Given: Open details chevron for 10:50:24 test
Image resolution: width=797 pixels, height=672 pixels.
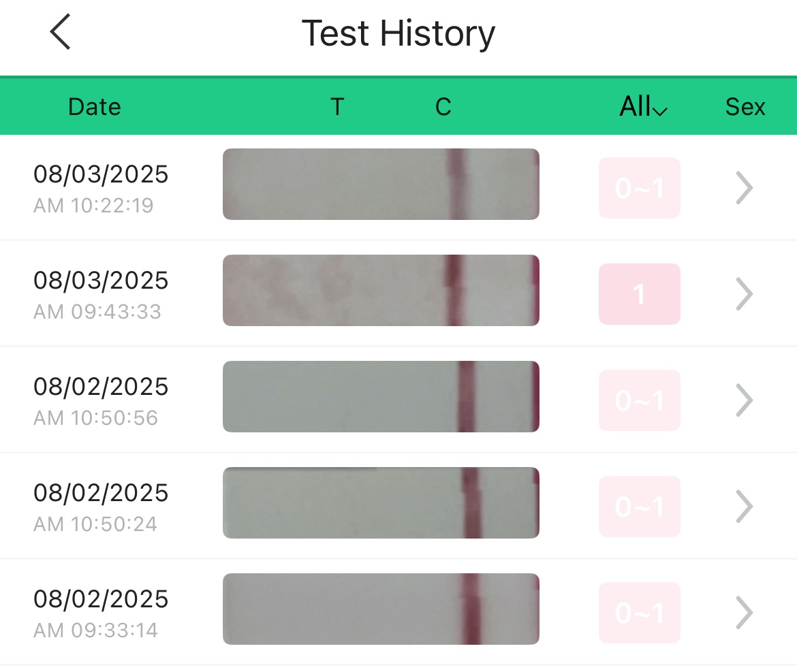Looking at the screenshot, I should coord(744,507).
